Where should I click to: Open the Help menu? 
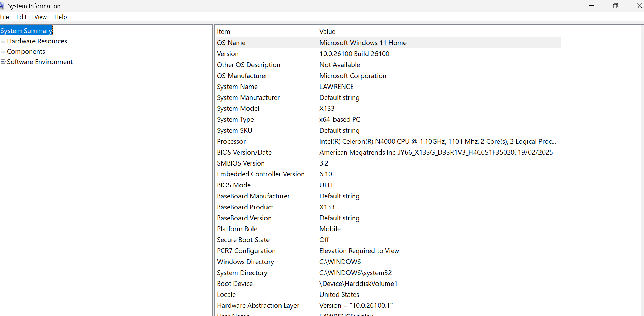[x=60, y=17]
